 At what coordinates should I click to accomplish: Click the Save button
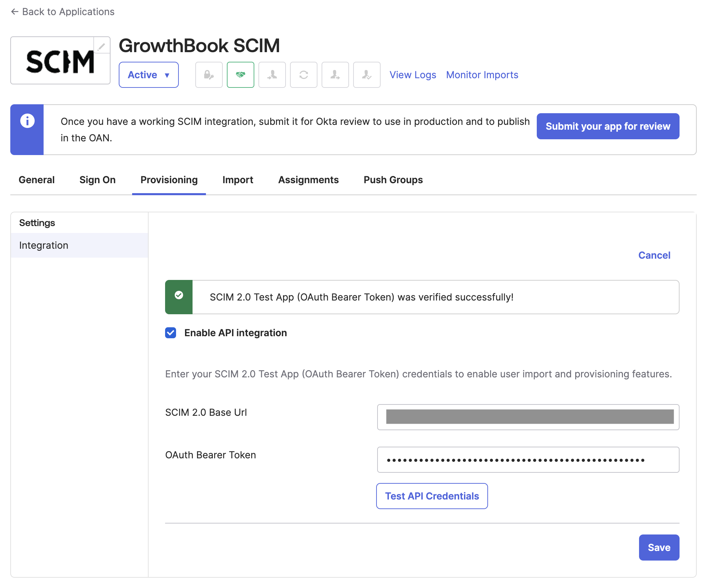coord(659,548)
